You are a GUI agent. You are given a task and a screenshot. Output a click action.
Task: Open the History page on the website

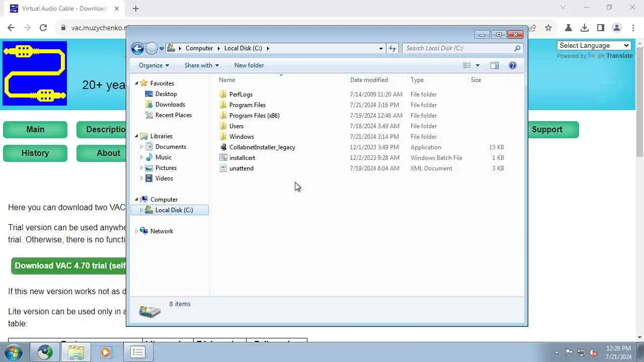pos(35,153)
